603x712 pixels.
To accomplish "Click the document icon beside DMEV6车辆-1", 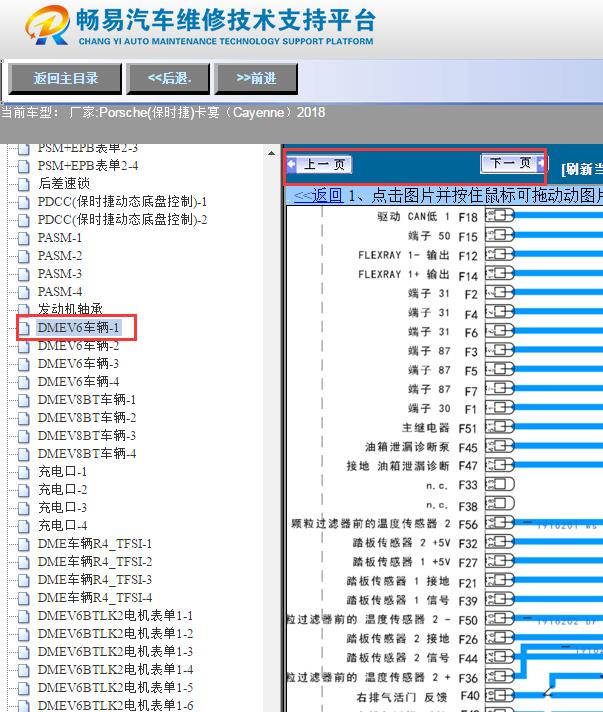I will tap(24, 328).
